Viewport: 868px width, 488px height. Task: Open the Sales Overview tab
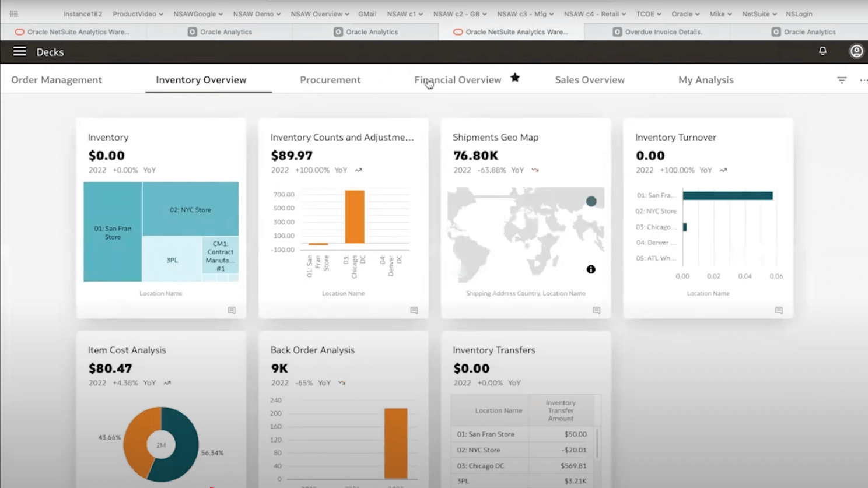pyautogui.click(x=589, y=80)
